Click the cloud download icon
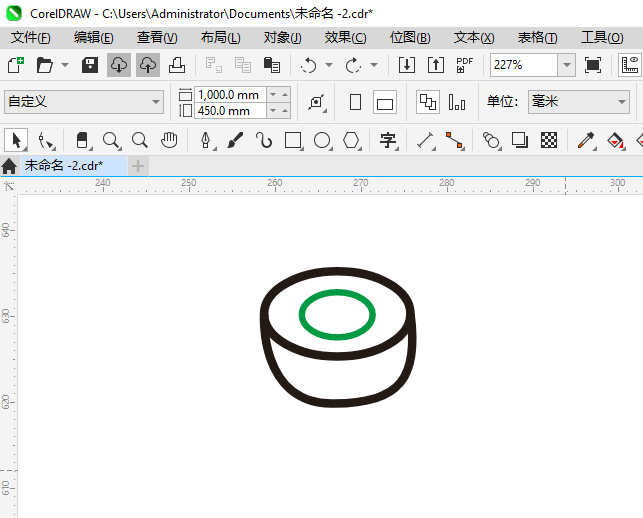The height and width of the screenshot is (518, 643). pos(119,65)
